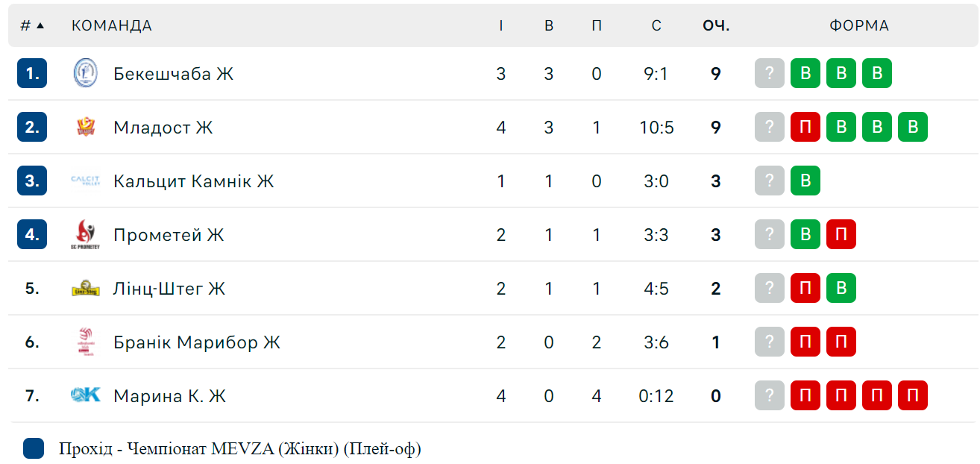
Task: Sort standings by В wins column
Action: [549, 25]
